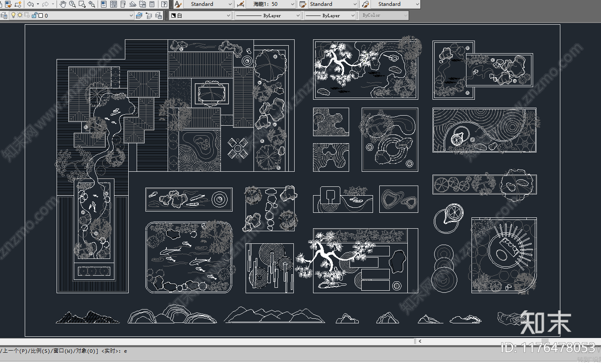Open the Text Style manager icon
601x364 pixels.
[x=178, y=4]
